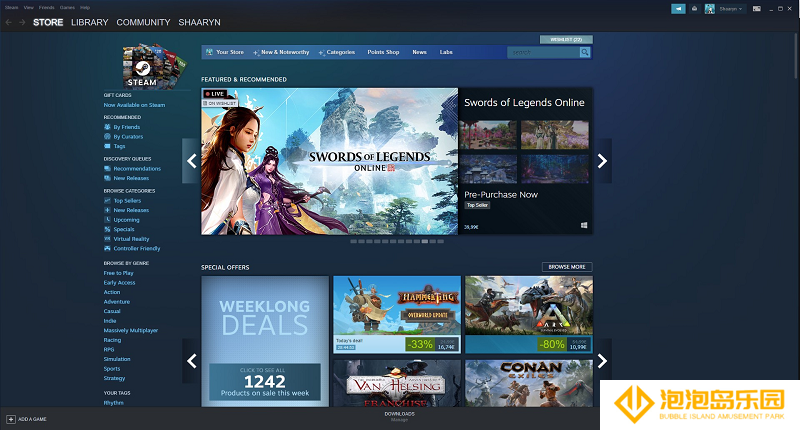Viewport: 800px width, 430px height.
Task: Open the Help menu
Action: click(85, 8)
